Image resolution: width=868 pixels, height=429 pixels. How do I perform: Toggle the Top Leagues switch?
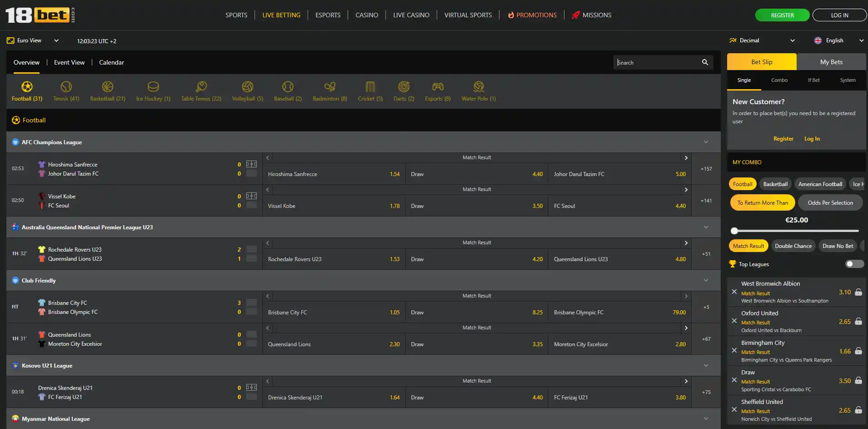854,264
